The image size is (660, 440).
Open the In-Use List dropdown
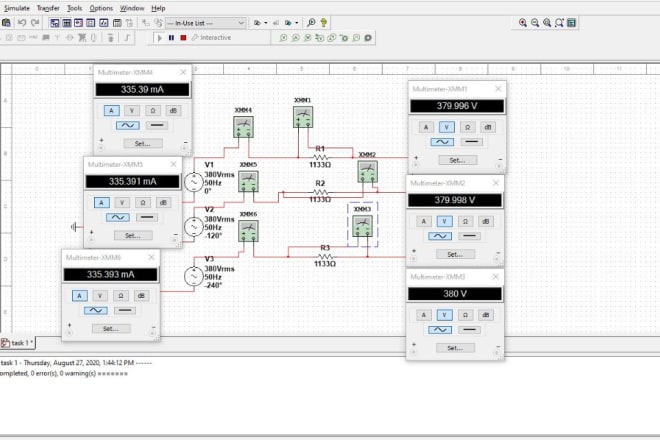(206, 23)
